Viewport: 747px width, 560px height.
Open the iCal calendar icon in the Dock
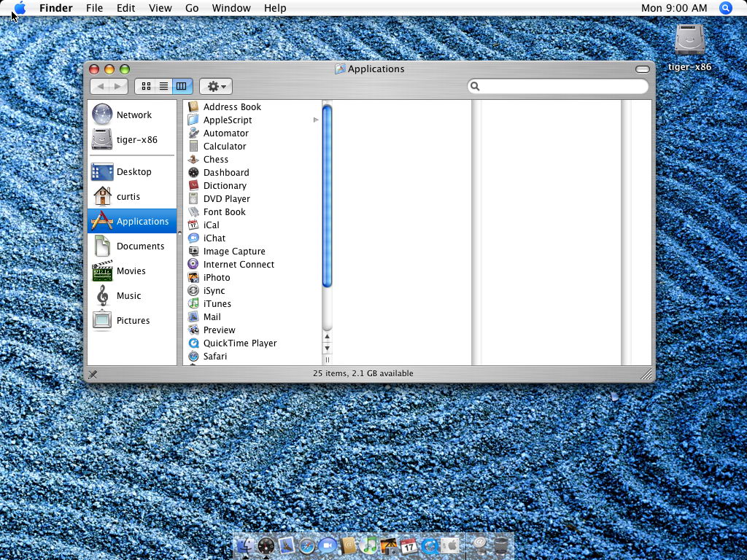[409, 545]
